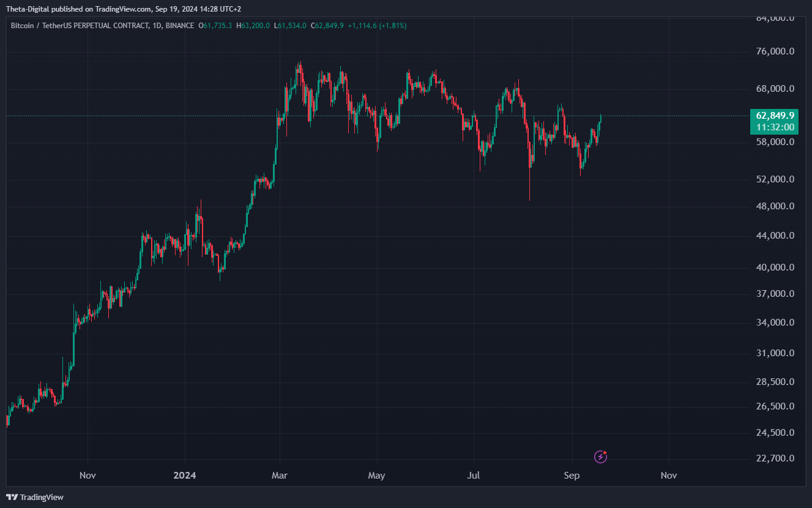The width and height of the screenshot is (812, 508).
Task: Click the TradingView logo at bottom left
Action: [x=35, y=497]
